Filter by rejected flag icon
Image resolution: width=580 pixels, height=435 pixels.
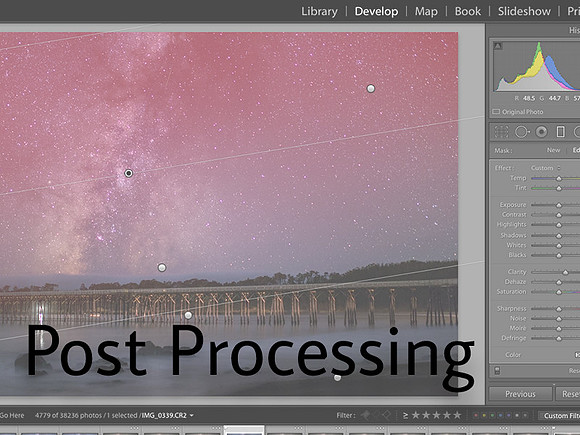(x=386, y=415)
